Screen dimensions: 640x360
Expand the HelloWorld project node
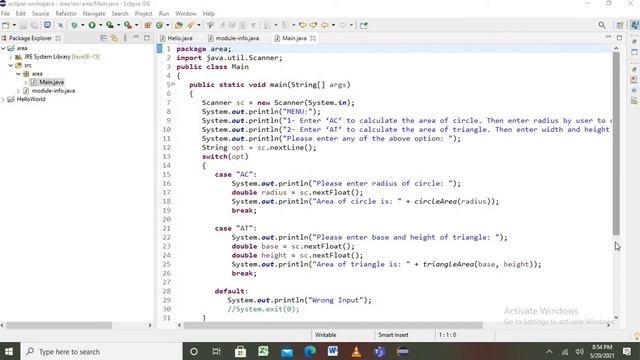point(3,100)
